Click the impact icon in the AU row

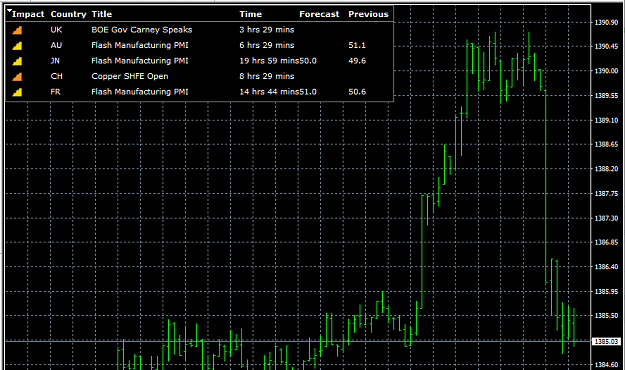[x=17, y=45]
